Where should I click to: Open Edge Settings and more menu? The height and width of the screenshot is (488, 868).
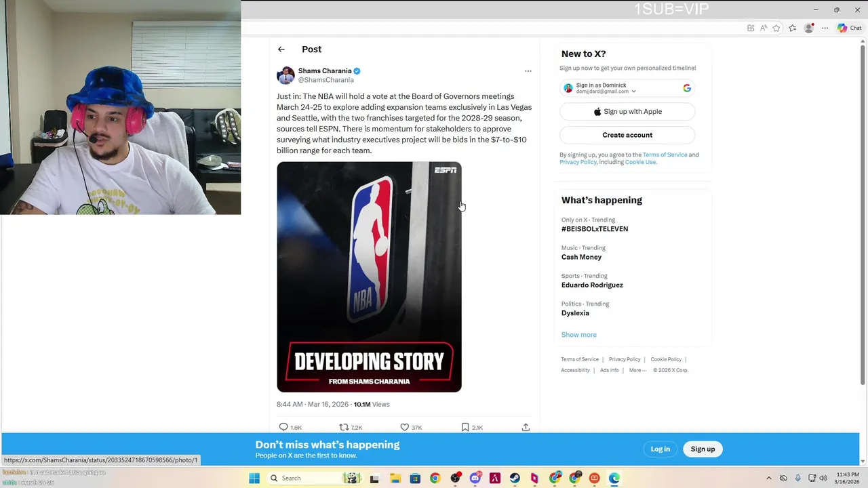(825, 28)
